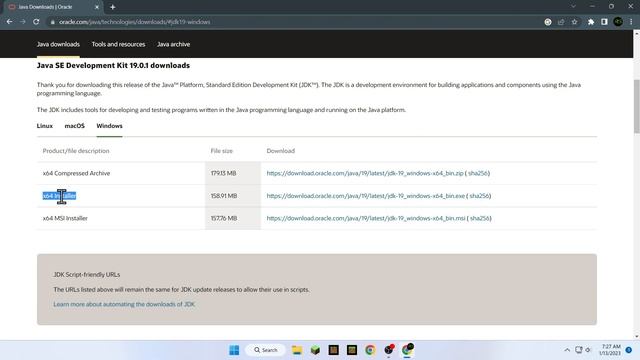
Task: Click the round icon left of the share icon
Action: (x=548, y=22)
